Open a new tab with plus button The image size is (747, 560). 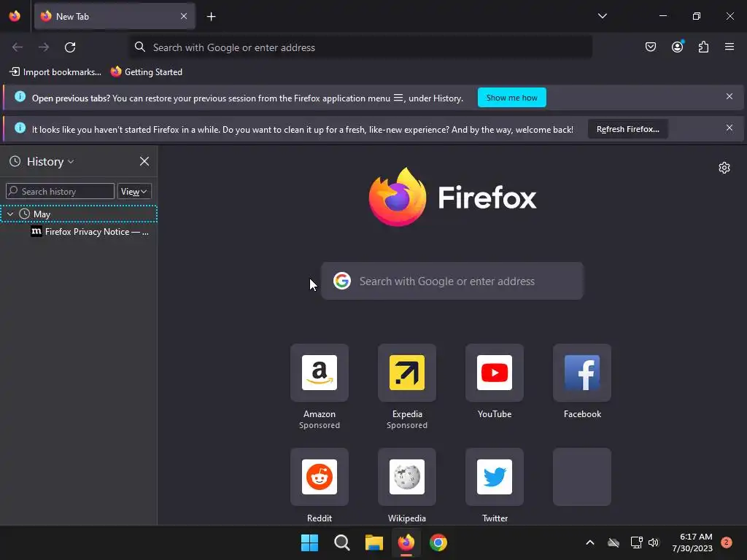pos(211,17)
